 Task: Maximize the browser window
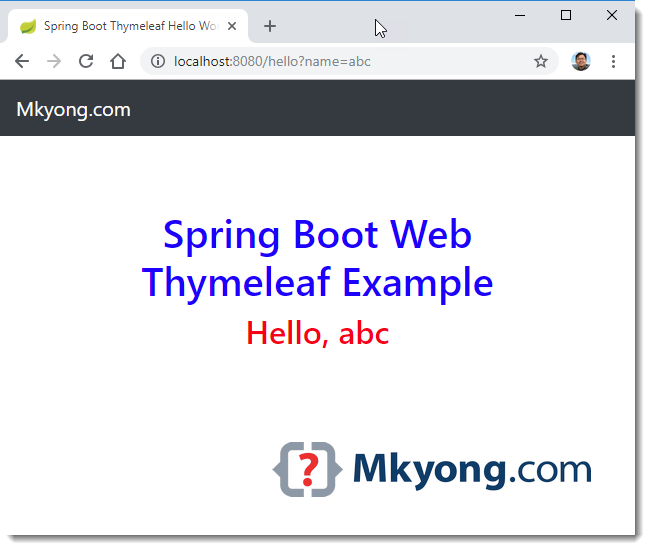point(566,15)
